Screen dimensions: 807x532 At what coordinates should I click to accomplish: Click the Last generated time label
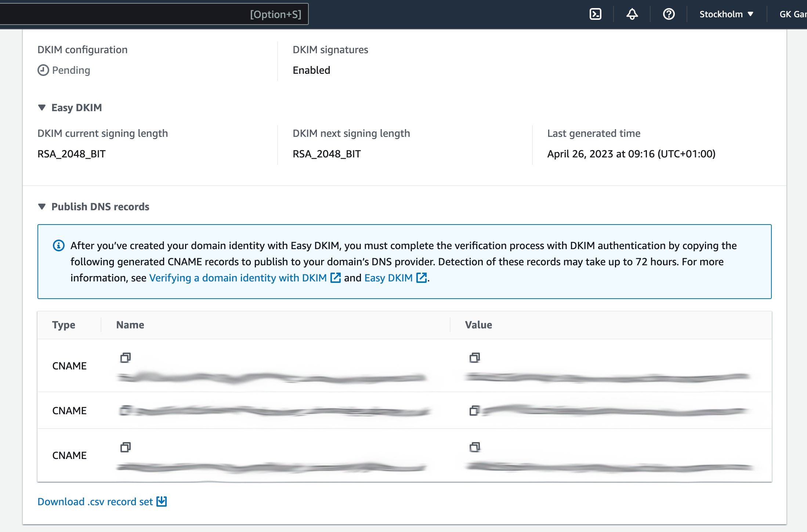594,133
